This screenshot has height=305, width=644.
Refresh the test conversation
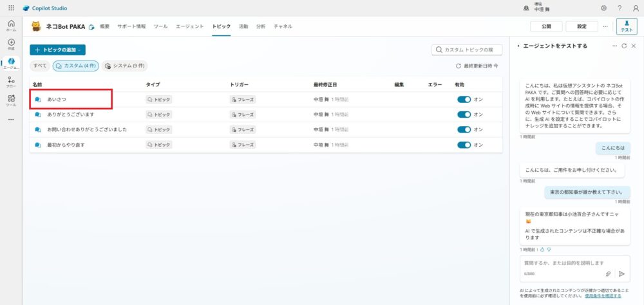624,46
